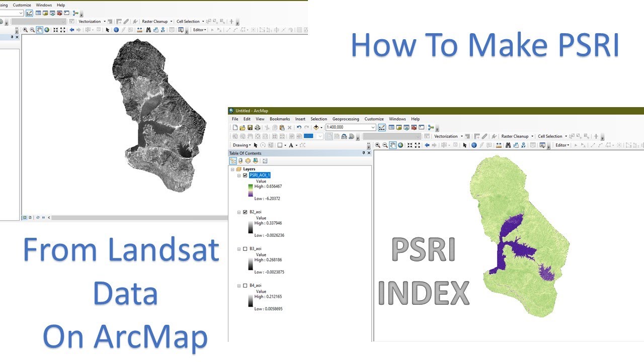Open the Drawing menu button
Viewport: 644px width, 362px height.
click(242, 145)
